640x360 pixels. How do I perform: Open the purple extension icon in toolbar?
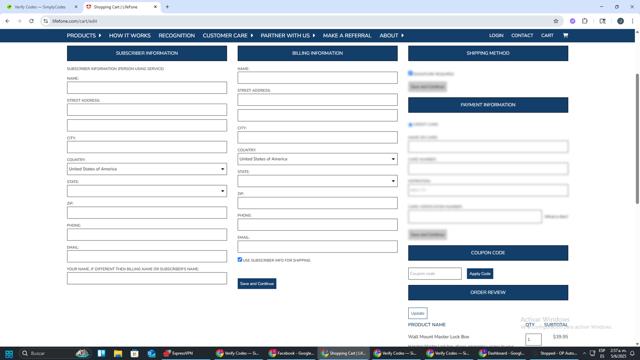tap(573, 21)
